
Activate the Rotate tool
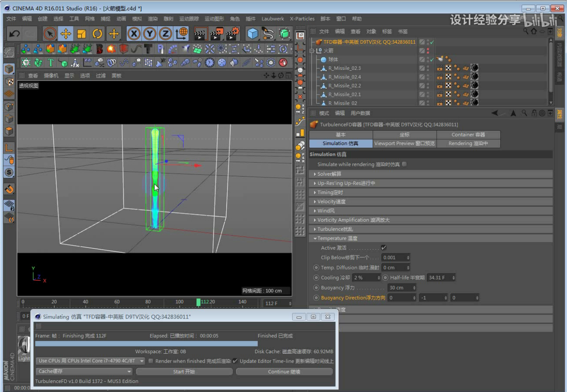point(97,34)
